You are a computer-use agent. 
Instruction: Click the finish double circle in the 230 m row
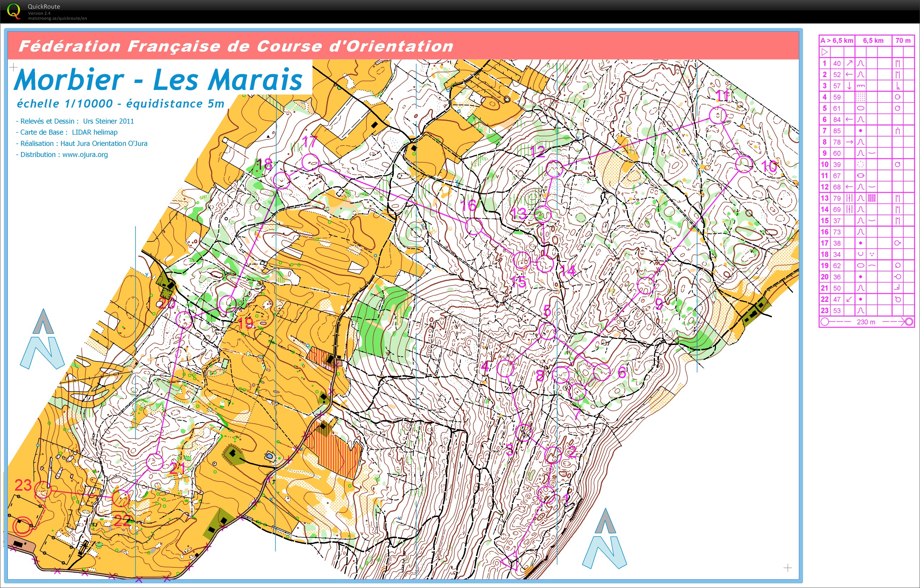coord(909,322)
